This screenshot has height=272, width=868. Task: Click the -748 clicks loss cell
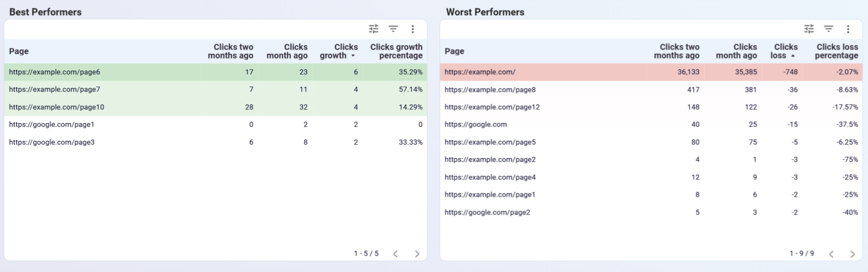click(790, 72)
